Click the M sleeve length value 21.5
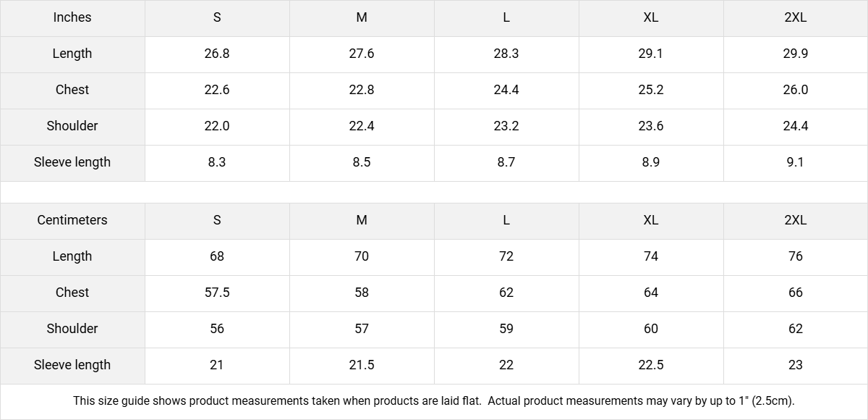 coord(362,366)
